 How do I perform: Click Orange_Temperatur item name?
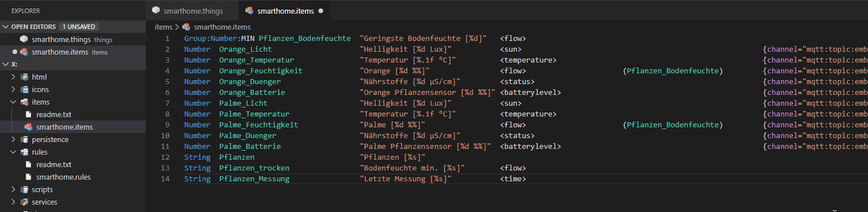(x=256, y=60)
